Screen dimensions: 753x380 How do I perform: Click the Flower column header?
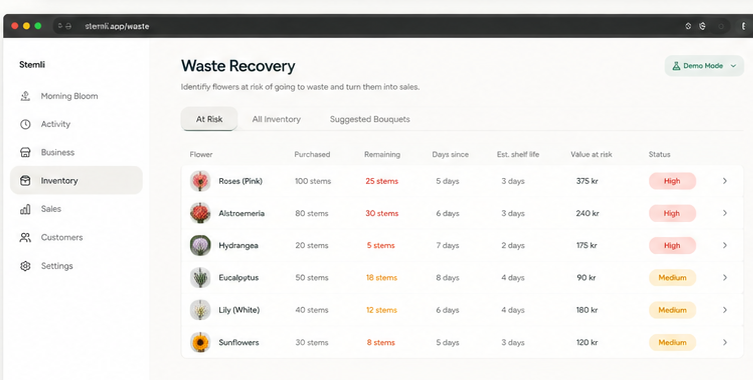tap(201, 154)
